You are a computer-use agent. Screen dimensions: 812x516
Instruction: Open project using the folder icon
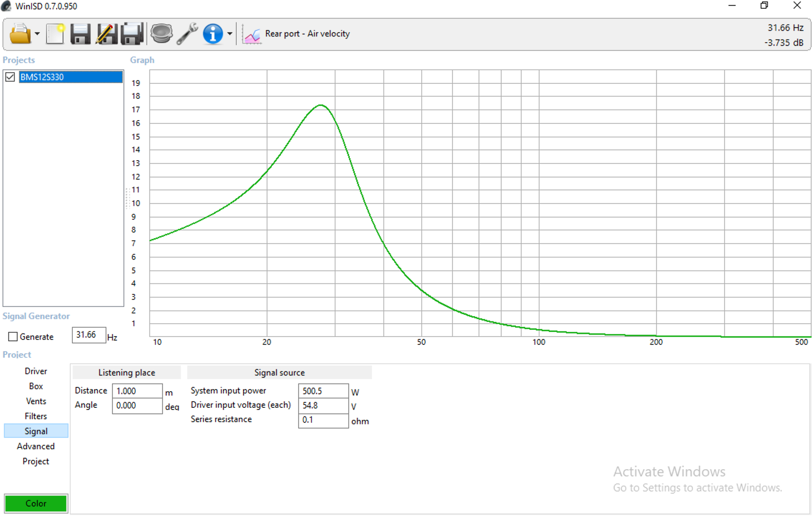point(20,34)
